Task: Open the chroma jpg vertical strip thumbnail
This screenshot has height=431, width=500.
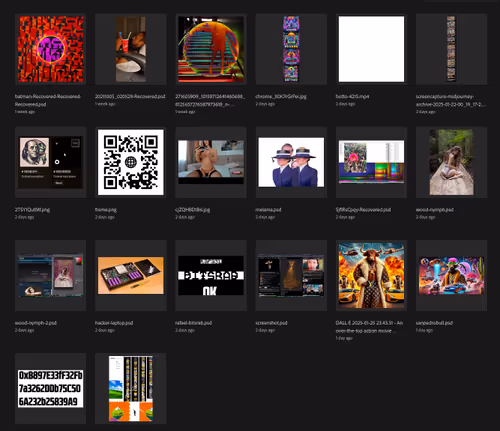Action: pyautogui.click(x=291, y=49)
